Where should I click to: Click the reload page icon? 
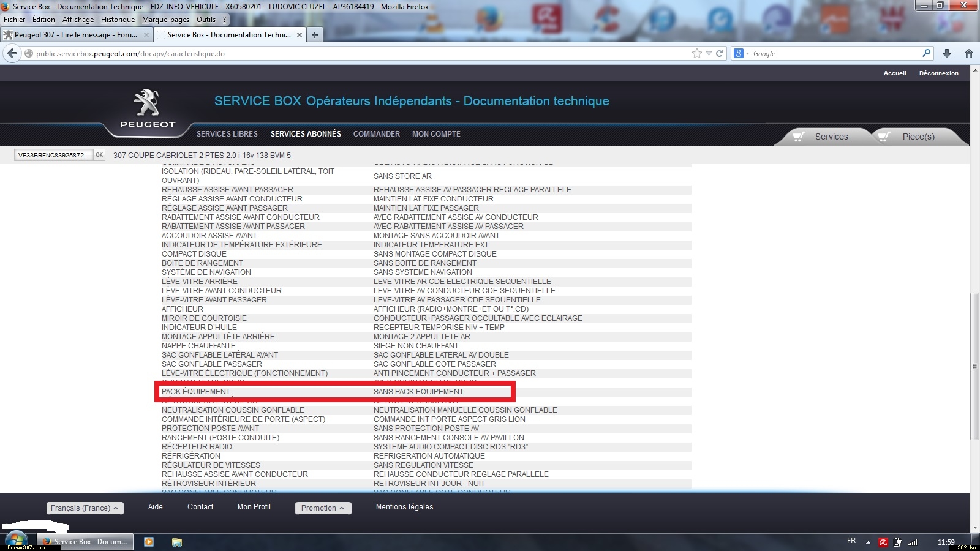click(x=720, y=54)
